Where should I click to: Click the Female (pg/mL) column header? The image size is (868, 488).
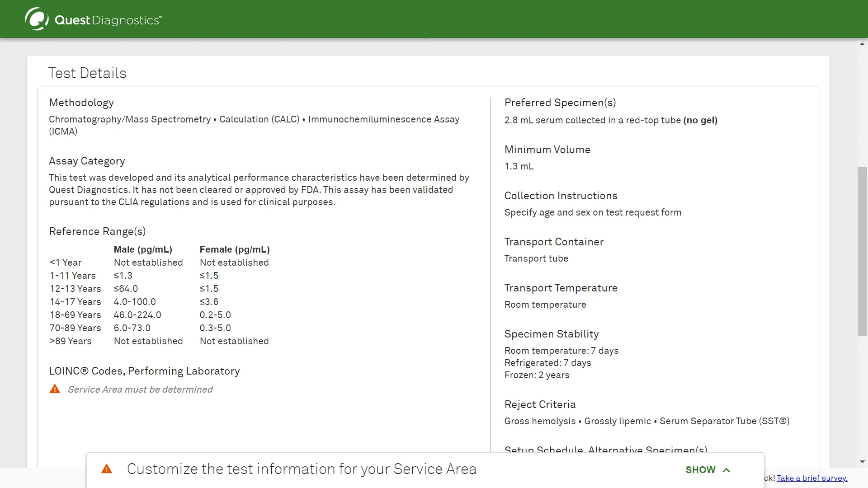point(235,249)
